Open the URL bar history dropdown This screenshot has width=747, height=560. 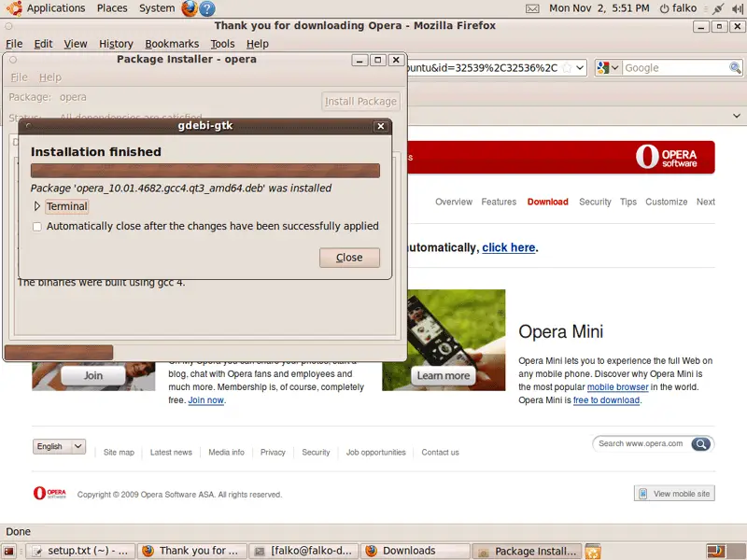tap(580, 67)
